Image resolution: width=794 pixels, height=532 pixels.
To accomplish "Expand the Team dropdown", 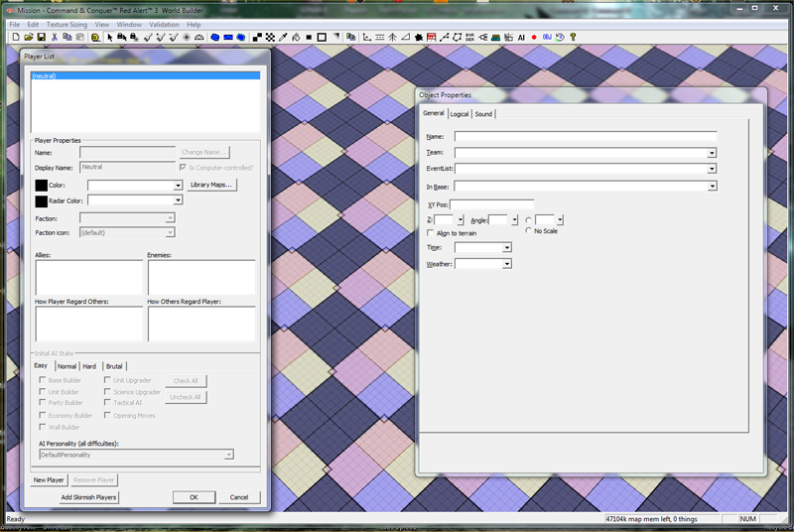I will pos(712,153).
